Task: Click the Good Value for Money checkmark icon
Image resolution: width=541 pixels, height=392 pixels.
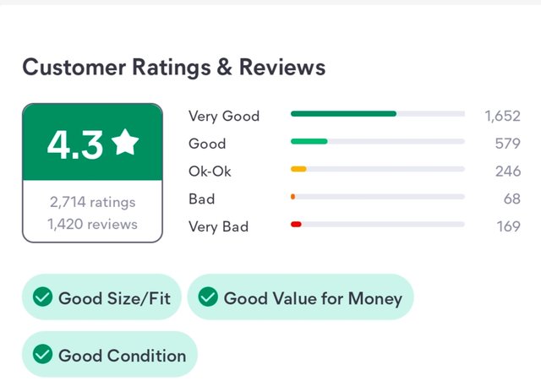Action: point(208,297)
